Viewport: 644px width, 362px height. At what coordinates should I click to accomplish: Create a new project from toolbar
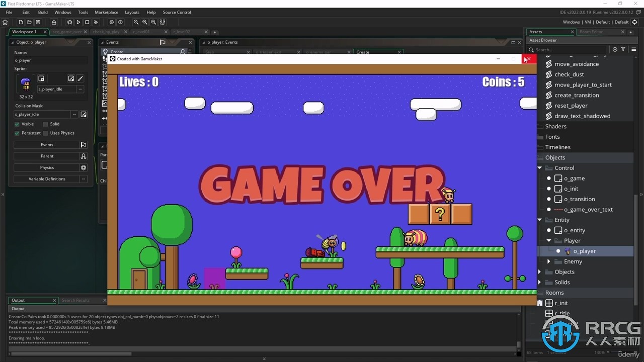click(21, 22)
